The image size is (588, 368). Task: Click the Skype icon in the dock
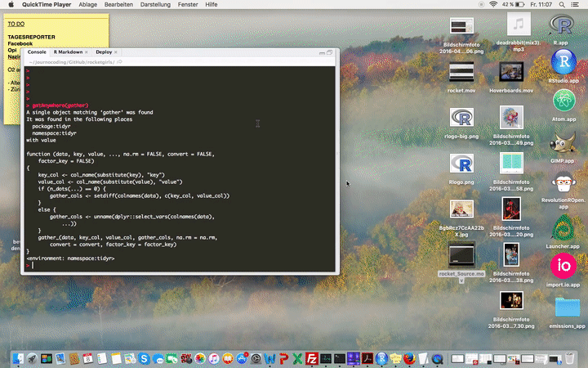[145, 358]
